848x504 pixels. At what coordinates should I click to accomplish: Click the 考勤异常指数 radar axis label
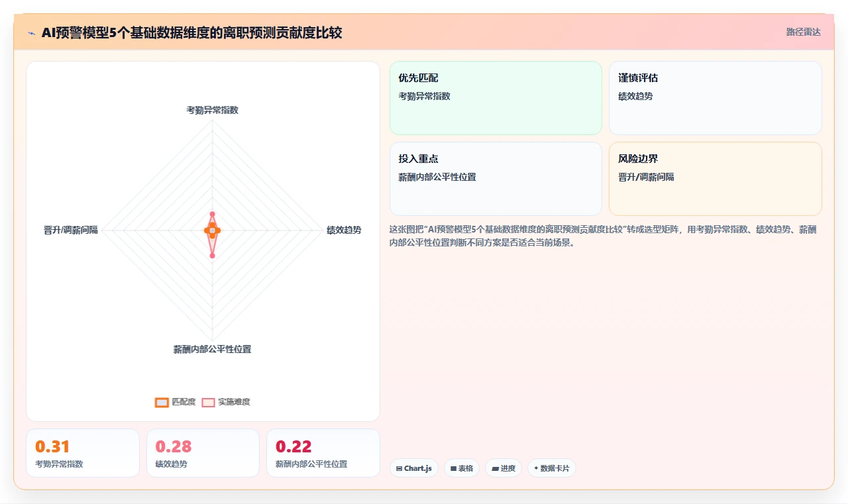coord(212,110)
